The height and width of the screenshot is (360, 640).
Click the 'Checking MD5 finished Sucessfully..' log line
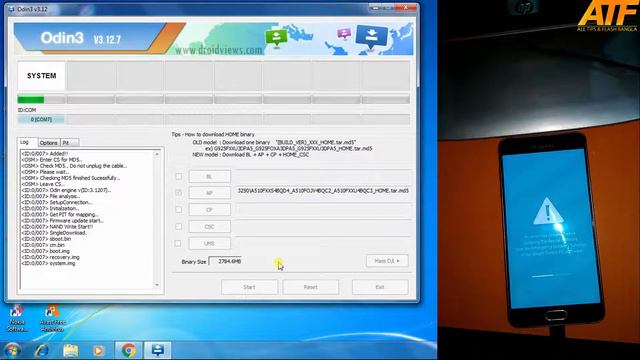point(71,178)
